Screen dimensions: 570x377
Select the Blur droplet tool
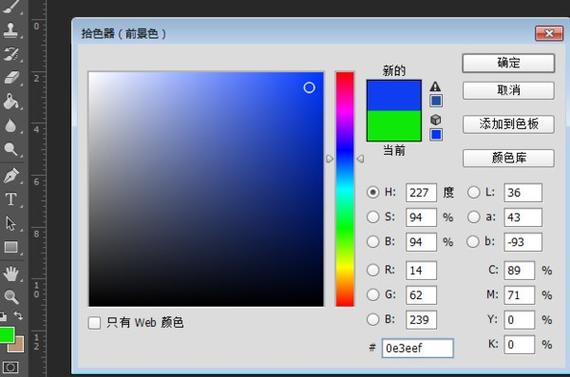(11, 126)
